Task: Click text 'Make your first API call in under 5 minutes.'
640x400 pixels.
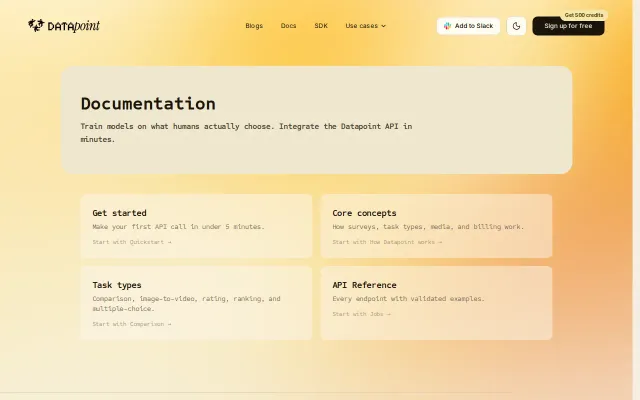Action: 178,227
